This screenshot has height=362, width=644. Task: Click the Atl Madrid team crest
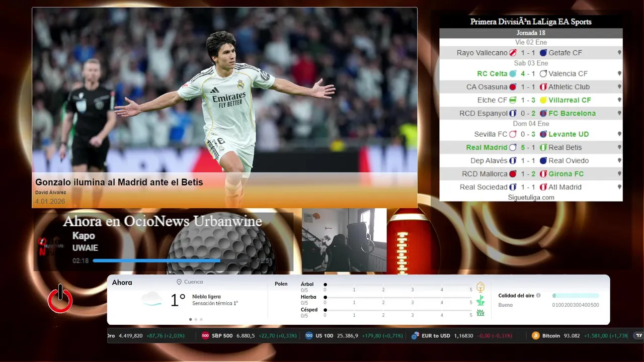pos(543,187)
